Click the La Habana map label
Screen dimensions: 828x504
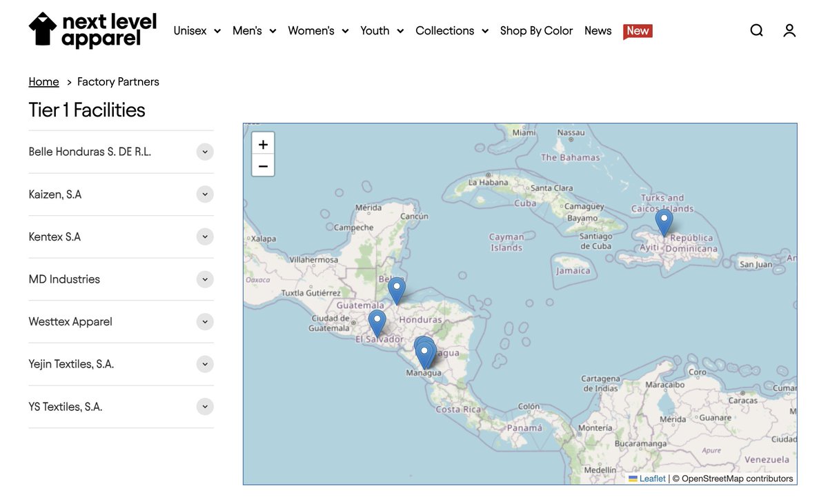click(488, 183)
